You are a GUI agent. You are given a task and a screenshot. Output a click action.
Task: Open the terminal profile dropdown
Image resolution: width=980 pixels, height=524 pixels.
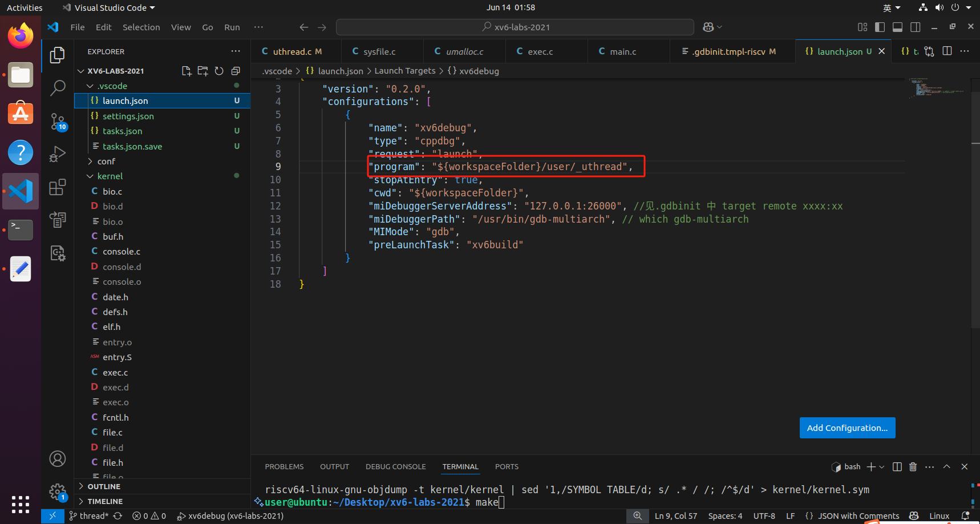click(x=881, y=466)
